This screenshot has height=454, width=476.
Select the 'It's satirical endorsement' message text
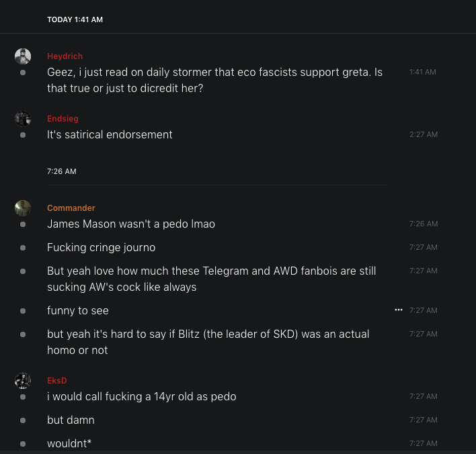(110, 135)
